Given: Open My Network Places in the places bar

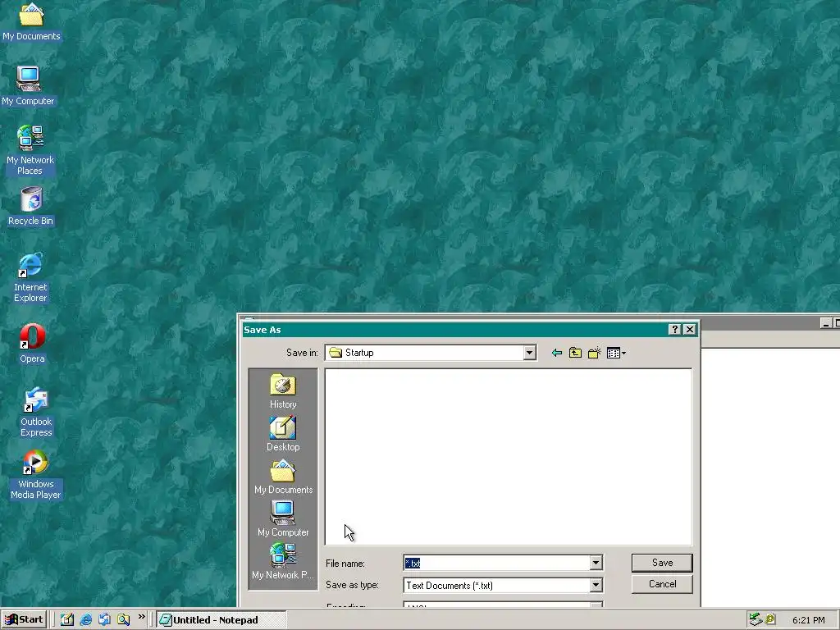Looking at the screenshot, I should pyautogui.click(x=283, y=561).
